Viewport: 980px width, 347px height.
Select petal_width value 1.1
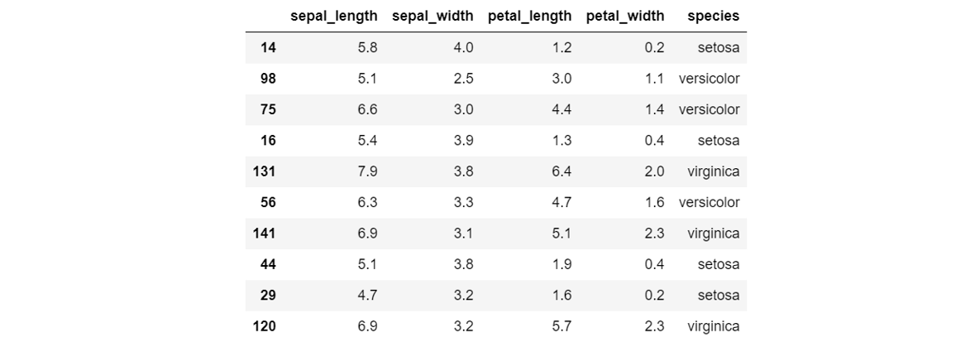point(654,79)
